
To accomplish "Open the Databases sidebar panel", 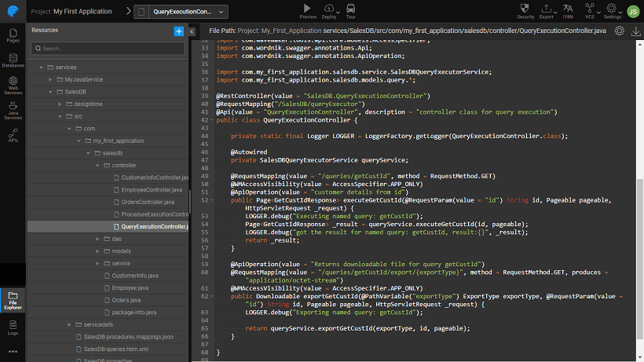I will (x=13, y=60).
